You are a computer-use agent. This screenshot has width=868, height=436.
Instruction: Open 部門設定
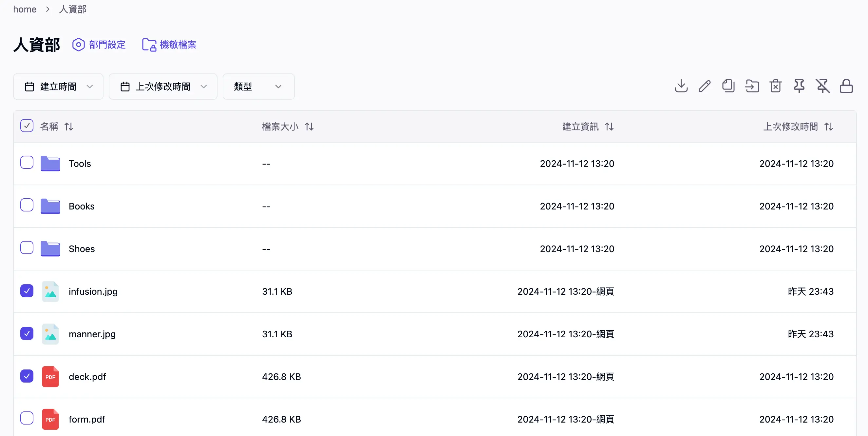pos(99,44)
